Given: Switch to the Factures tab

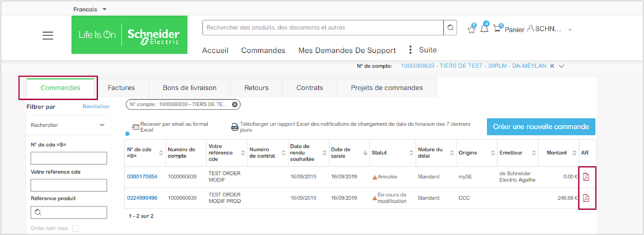Looking at the screenshot, I should [x=121, y=88].
